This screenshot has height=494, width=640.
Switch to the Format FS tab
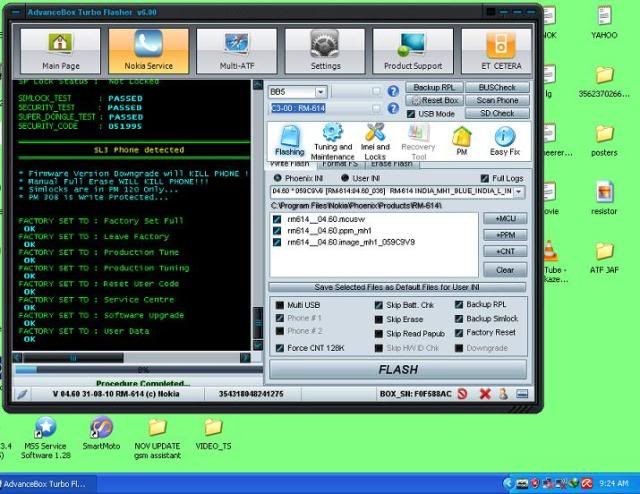(340, 164)
